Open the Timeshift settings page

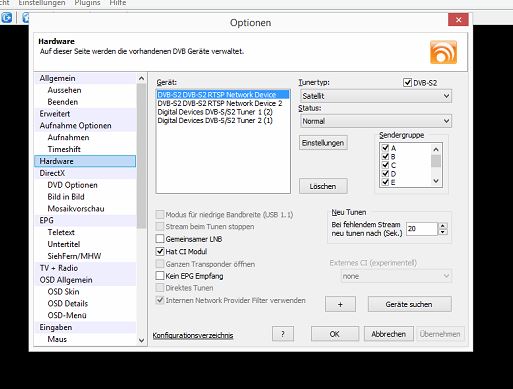coord(64,149)
